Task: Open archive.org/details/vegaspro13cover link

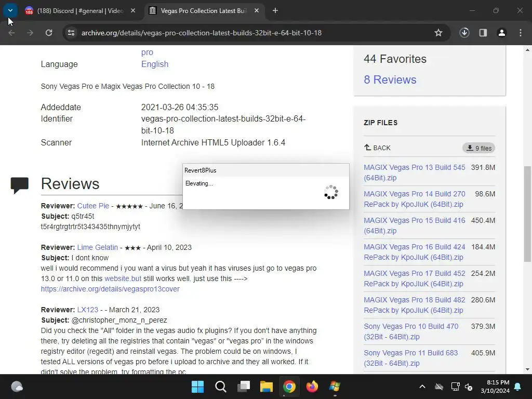Action: (110, 289)
